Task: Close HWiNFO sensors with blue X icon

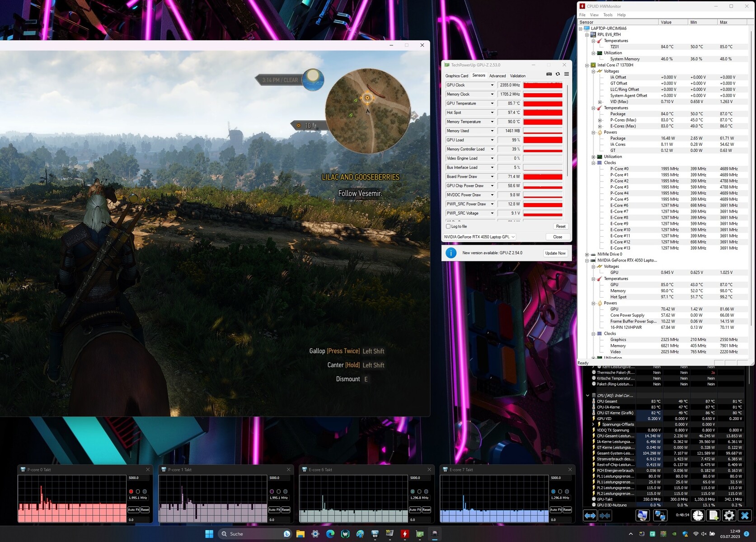Action: coord(745,515)
